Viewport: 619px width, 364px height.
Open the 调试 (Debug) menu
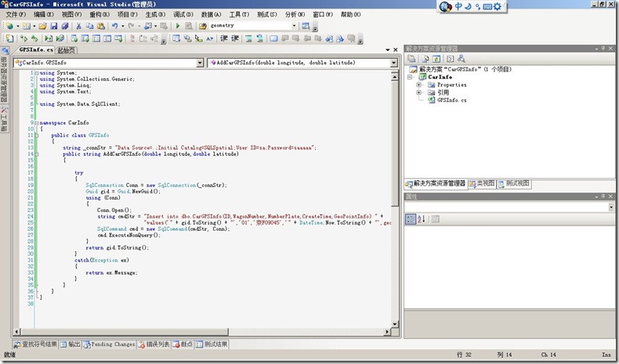[183, 15]
